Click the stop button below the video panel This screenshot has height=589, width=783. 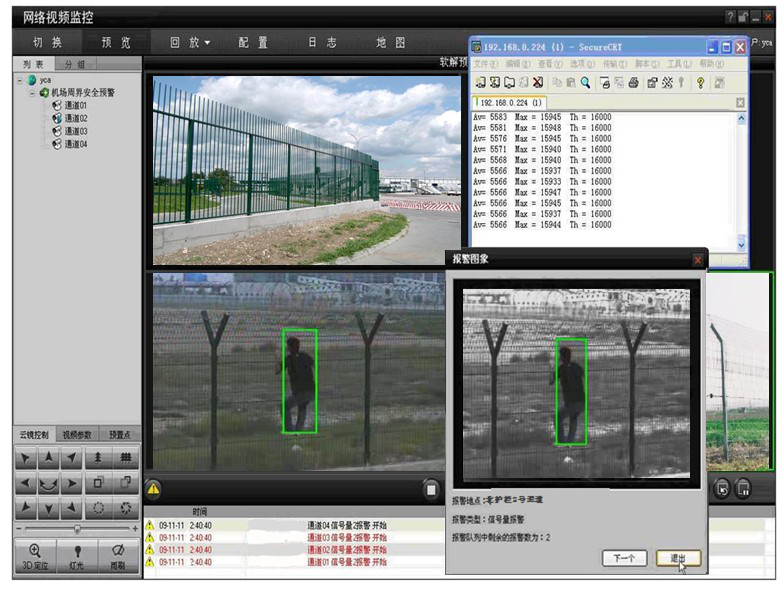point(431,489)
